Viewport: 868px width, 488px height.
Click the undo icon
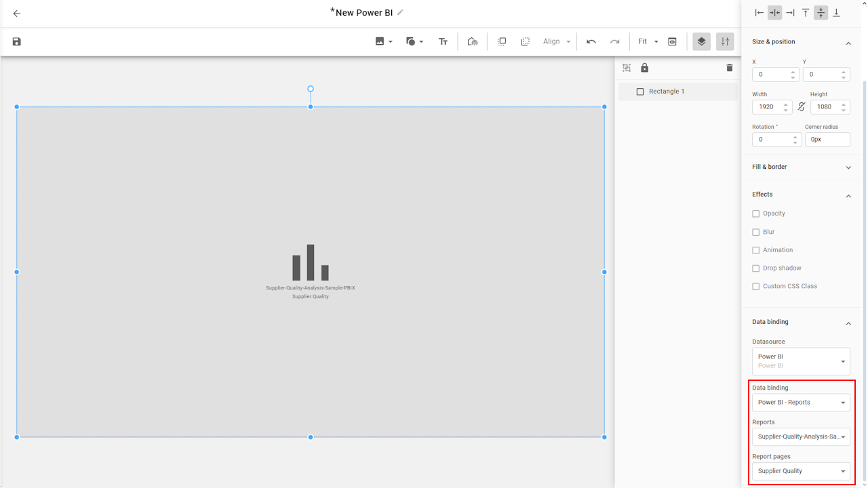coord(591,42)
